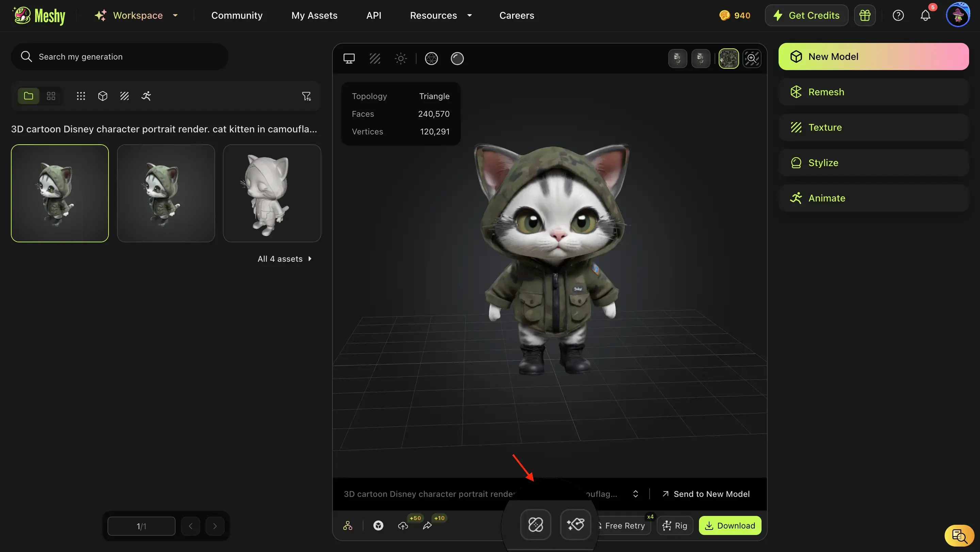Switch to folder grouped view
980x552 pixels.
29,96
